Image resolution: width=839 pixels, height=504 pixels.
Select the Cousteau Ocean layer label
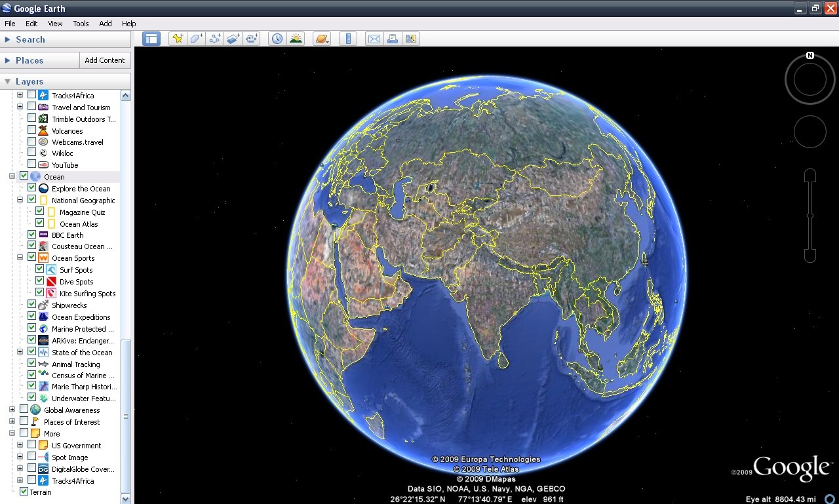click(83, 246)
